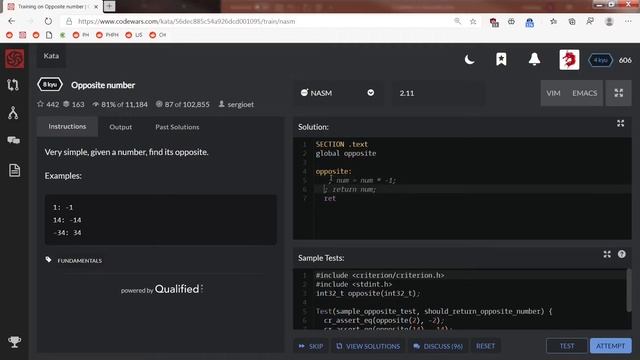Open notifications bell

click(x=534, y=60)
